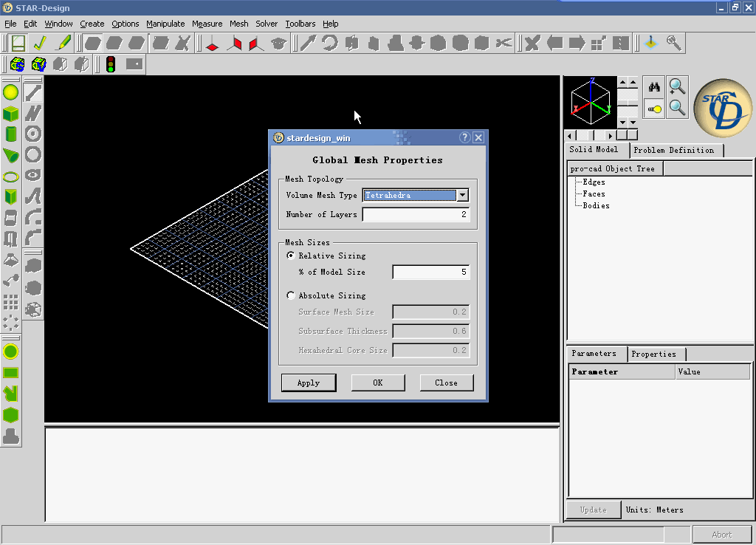Open the Create menu
This screenshot has height=545, width=756.
coord(92,24)
